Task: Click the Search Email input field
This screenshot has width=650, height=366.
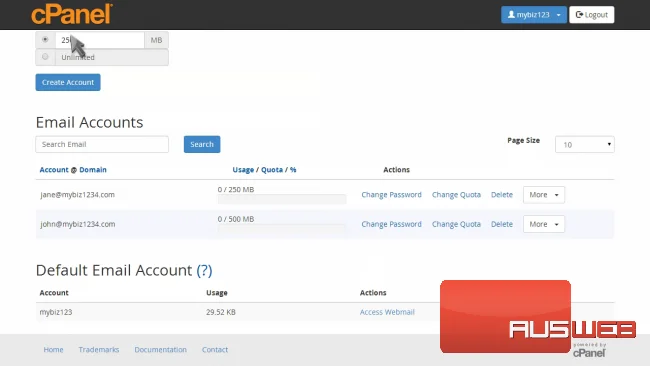Action: pos(102,144)
